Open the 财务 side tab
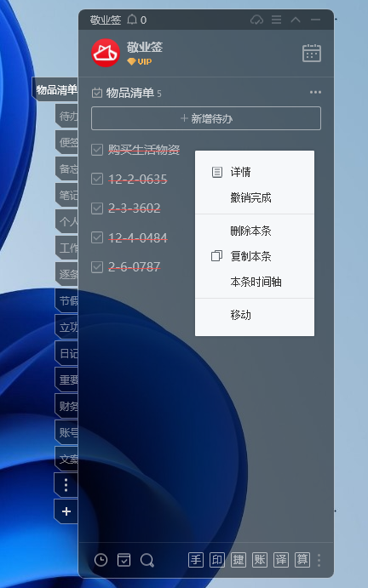368x588 pixels. point(66,406)
